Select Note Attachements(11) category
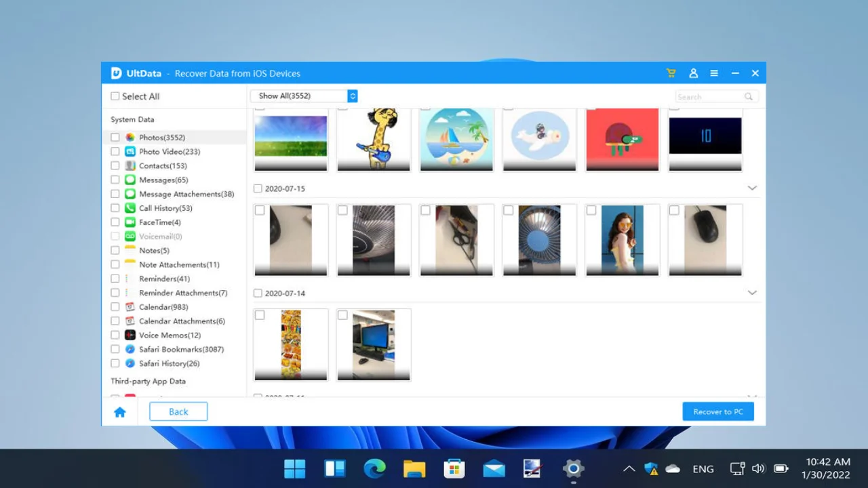The width and height of the screenshot is (868, 488). (179, 265)
